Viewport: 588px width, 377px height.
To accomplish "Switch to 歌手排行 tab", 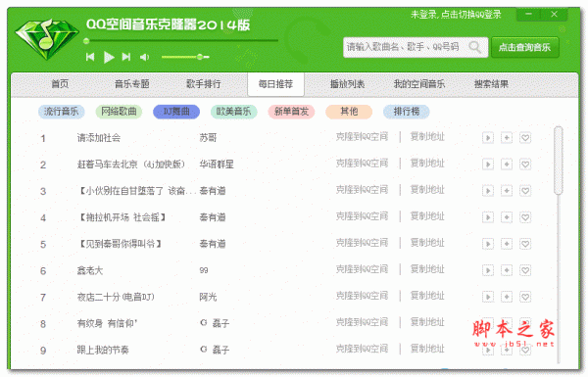I will pyautogui.click(x=204, y=84).
